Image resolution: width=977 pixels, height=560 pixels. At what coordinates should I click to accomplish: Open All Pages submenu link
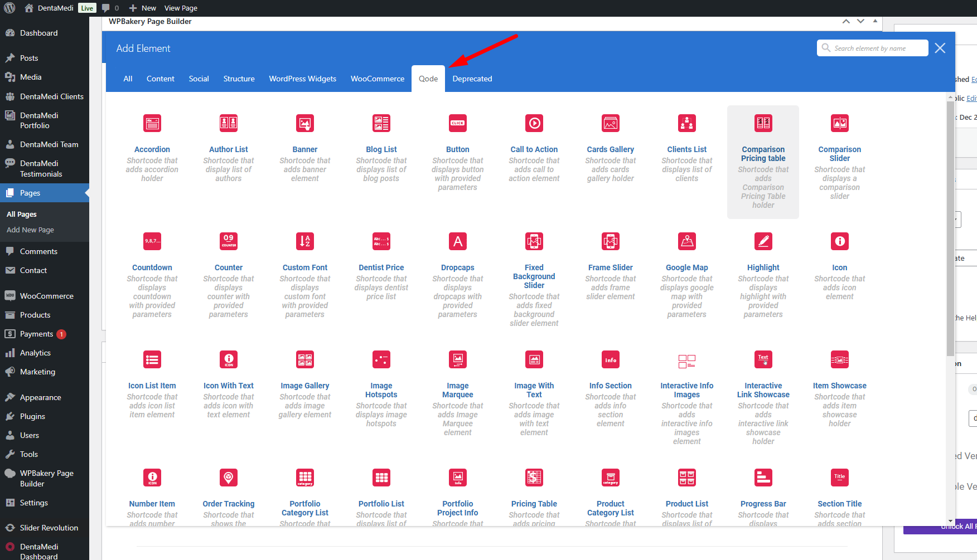tap(22, 214)
